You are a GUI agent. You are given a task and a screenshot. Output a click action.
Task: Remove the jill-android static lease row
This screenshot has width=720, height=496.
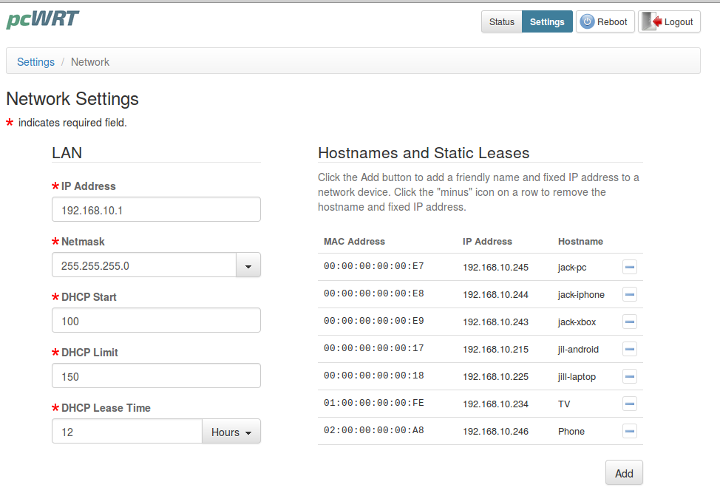tap(630, 349)
